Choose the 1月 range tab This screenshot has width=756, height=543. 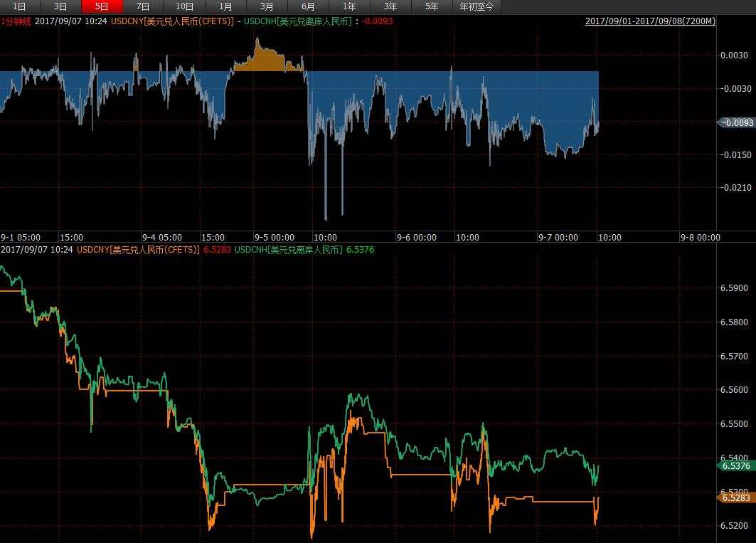click(x=225, y=6)
